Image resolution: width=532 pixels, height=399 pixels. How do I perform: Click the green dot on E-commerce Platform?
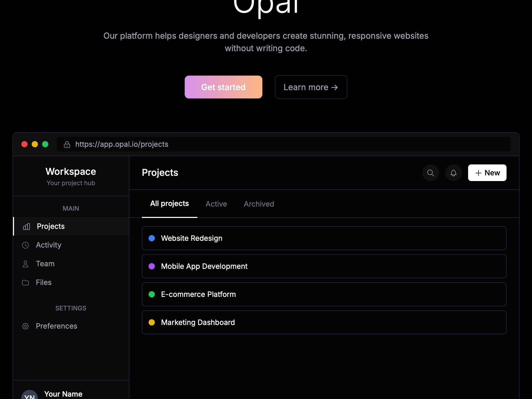(152, 294)
